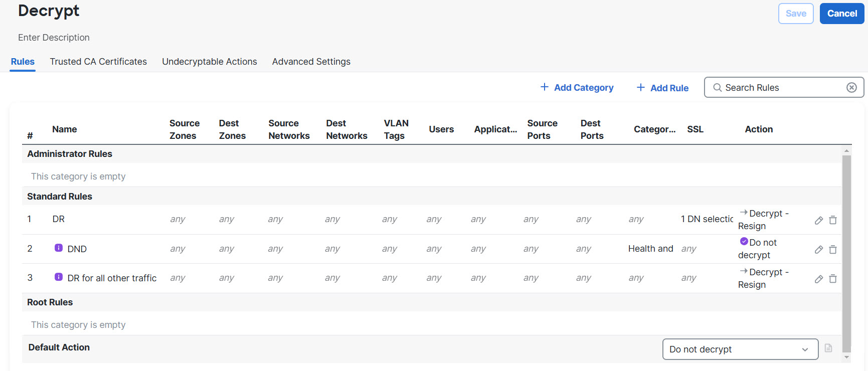Delete the 'DR for all other traffic' rule
The image size is (868, 371).
coord(832,279)
